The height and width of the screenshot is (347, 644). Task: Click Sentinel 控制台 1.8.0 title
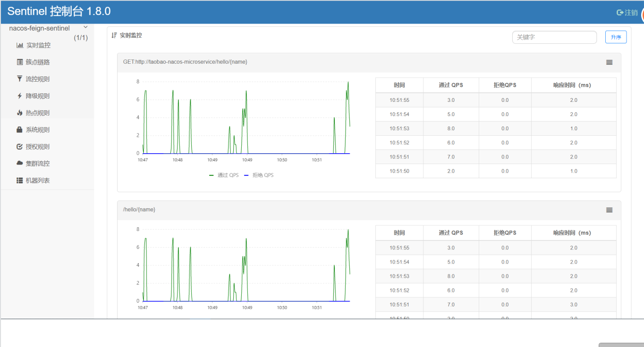59,12
